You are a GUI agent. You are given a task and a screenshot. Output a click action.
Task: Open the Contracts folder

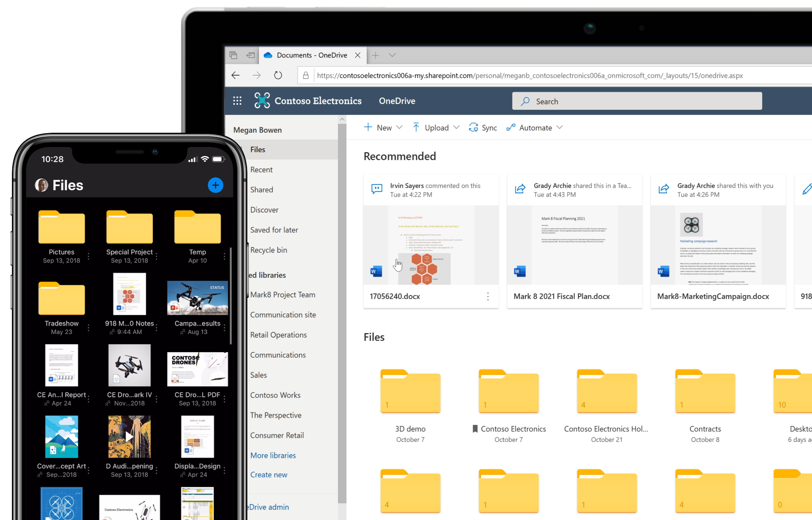click(x=705, y=393)
